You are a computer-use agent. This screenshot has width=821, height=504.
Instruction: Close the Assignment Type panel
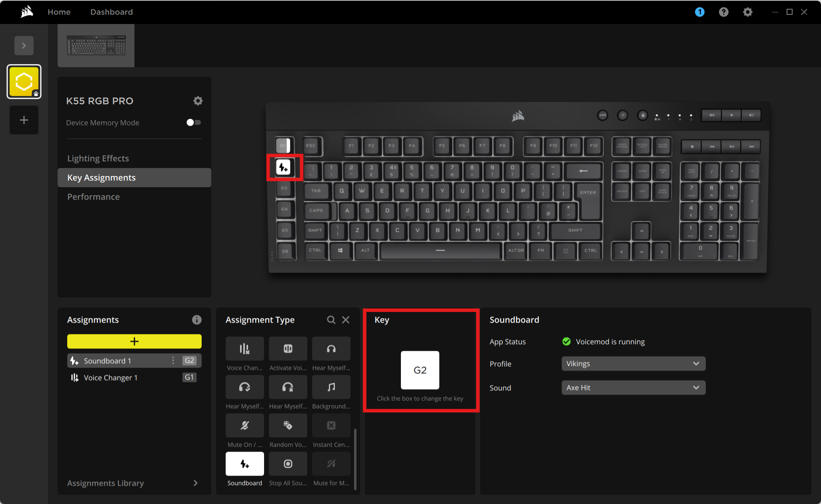pos(346,320)
